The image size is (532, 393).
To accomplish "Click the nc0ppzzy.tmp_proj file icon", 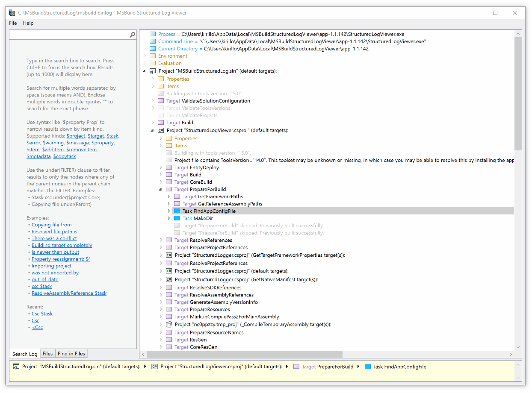I will tap(169, 324).
